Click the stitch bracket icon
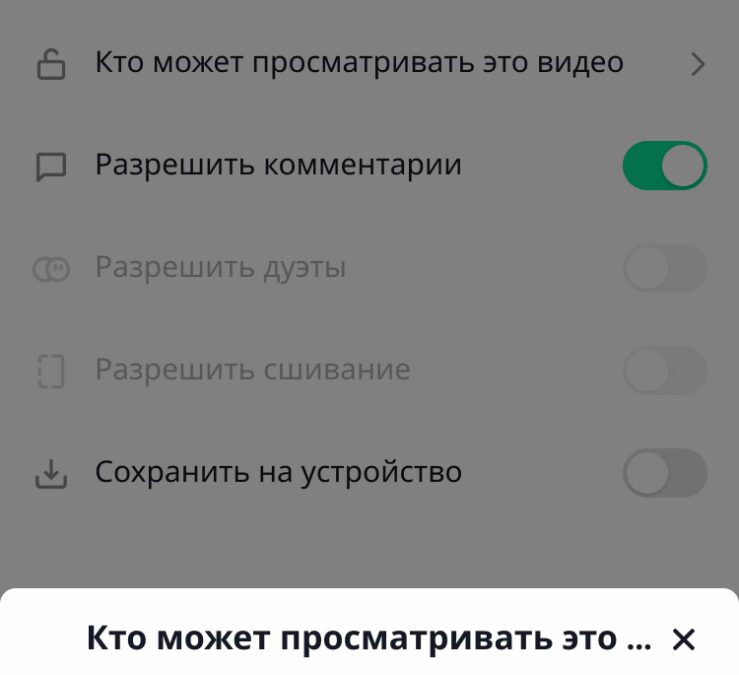739x675 pixels. coord(50,372)
